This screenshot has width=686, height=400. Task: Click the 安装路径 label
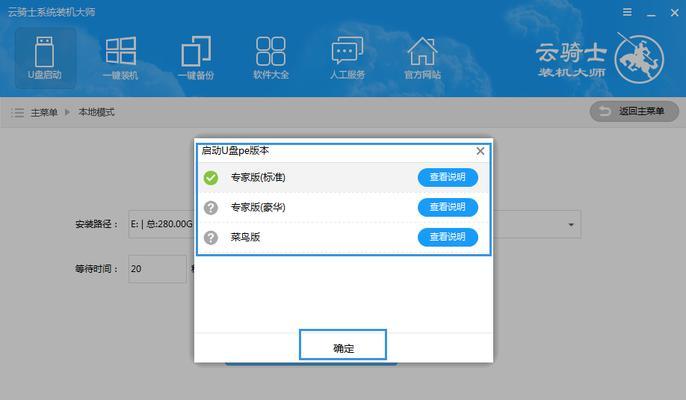pyautogui.click(x=97, y=225)
